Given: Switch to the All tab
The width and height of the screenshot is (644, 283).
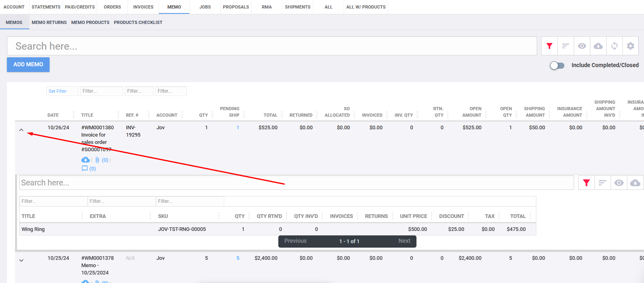Looking at the screenshot, I should point(329,7).
